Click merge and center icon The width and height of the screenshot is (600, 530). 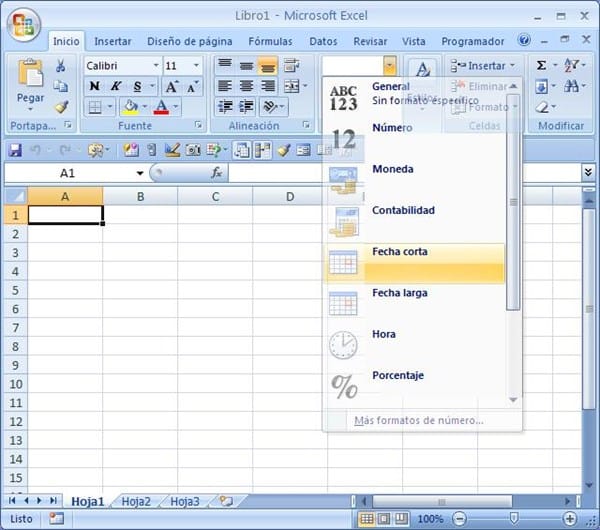(292, 86)
